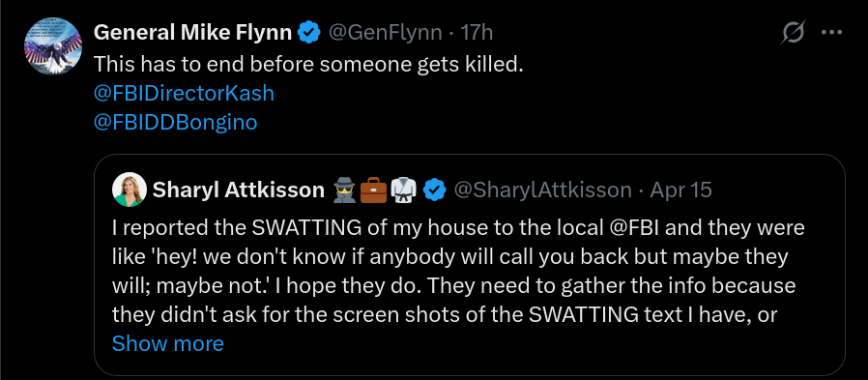Open the 17h post timestamp
Image resolution: width=868 pixels, height=380 pixels.
[x=477, y=33]
